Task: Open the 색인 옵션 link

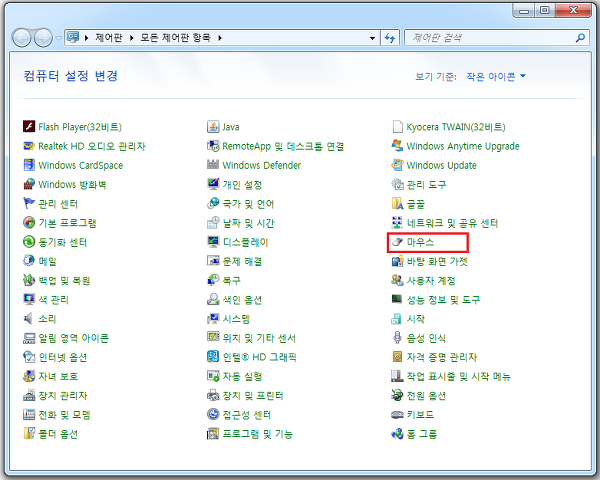Action: (243, 300)
